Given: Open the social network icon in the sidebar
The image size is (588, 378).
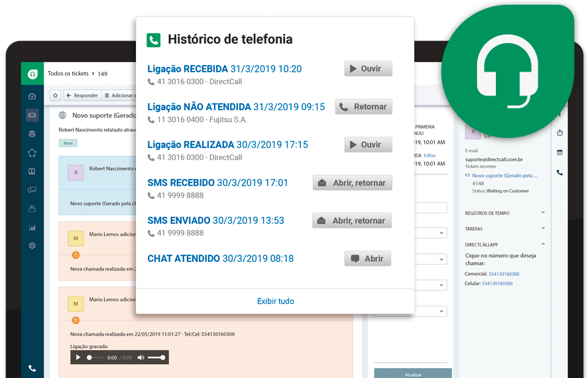Looking at the screenshot, I should click(32, 153).
